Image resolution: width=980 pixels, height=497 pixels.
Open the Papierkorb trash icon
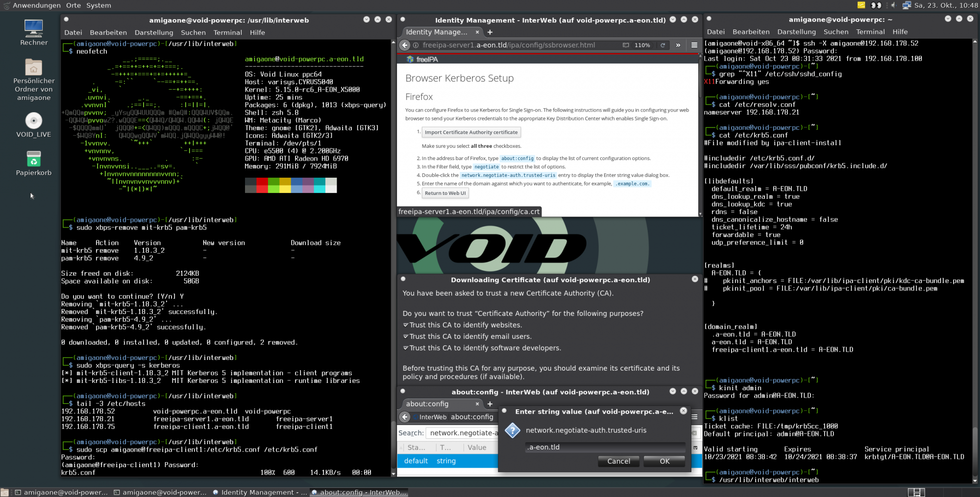33,163
